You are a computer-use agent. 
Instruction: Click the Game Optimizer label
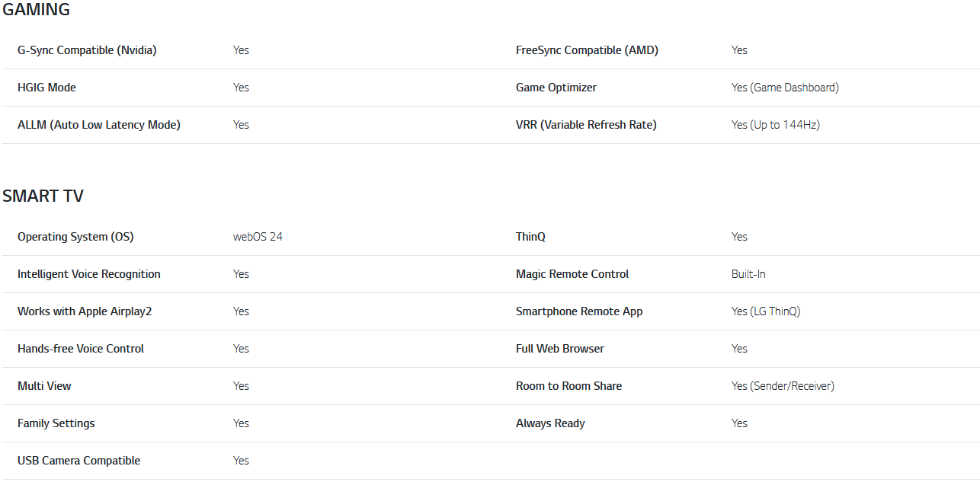556,88
